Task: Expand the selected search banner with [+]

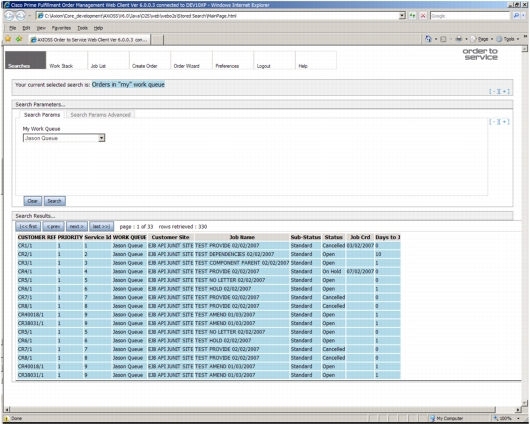Action: click(505, 91)
